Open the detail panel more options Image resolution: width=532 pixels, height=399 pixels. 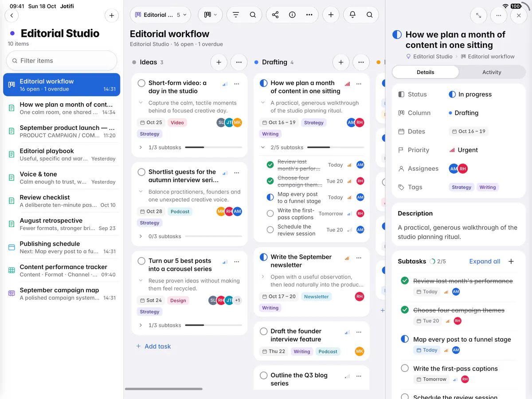point(499,16)
